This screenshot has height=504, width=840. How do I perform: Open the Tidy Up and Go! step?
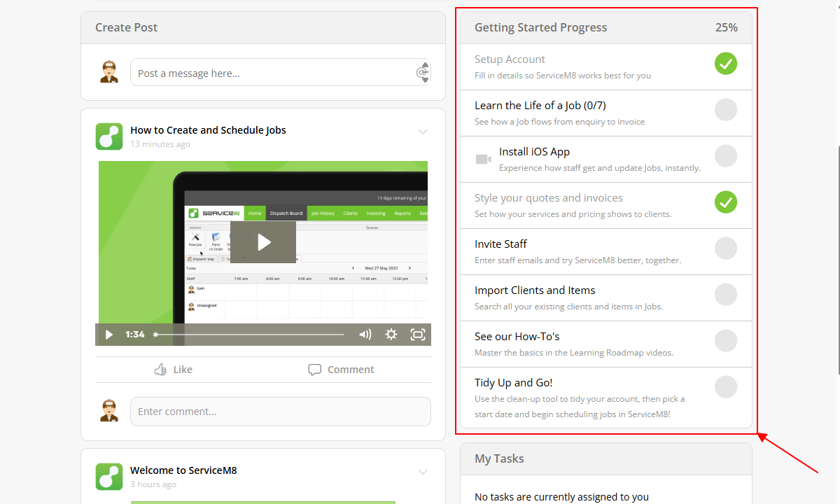(606, 398)
